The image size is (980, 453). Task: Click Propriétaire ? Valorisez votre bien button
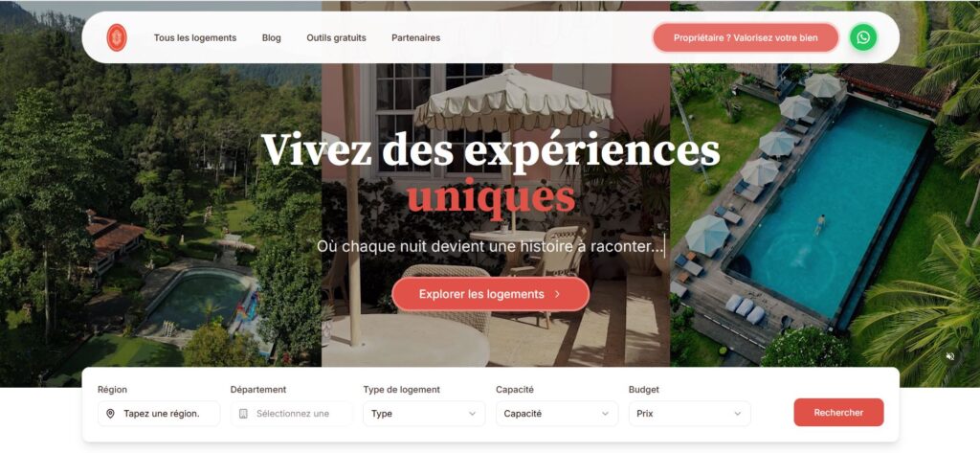tap(746, 37)
